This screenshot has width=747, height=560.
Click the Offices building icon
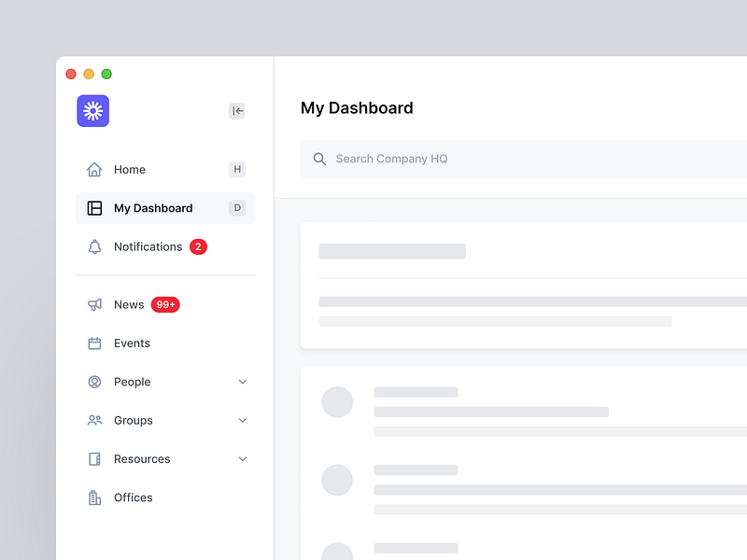click(x=93, y=497)
